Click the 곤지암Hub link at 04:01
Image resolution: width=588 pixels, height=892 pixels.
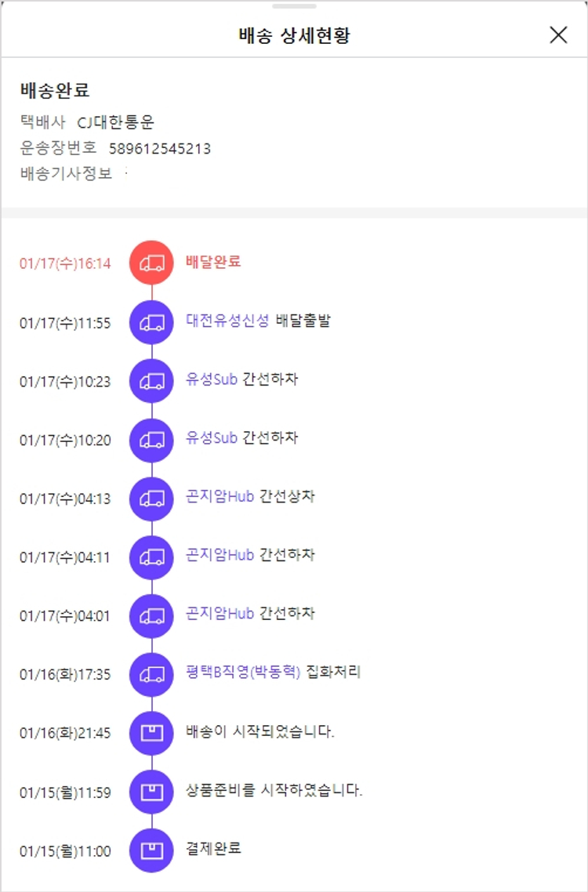(220, 613)
